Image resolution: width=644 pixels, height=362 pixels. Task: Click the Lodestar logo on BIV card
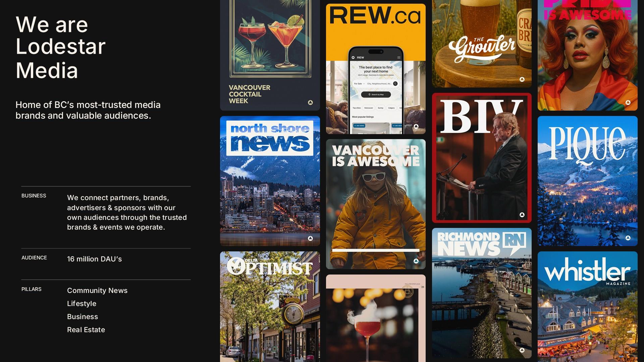click(x=522, y=215)
